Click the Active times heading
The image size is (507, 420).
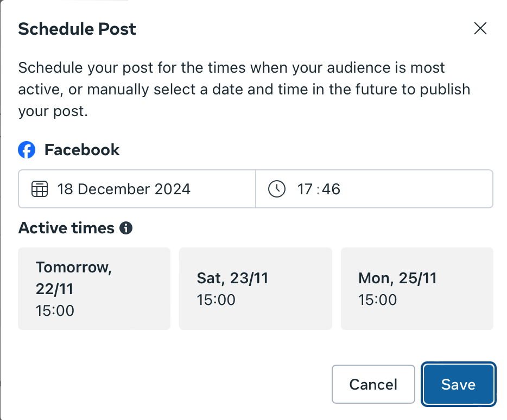66,228
